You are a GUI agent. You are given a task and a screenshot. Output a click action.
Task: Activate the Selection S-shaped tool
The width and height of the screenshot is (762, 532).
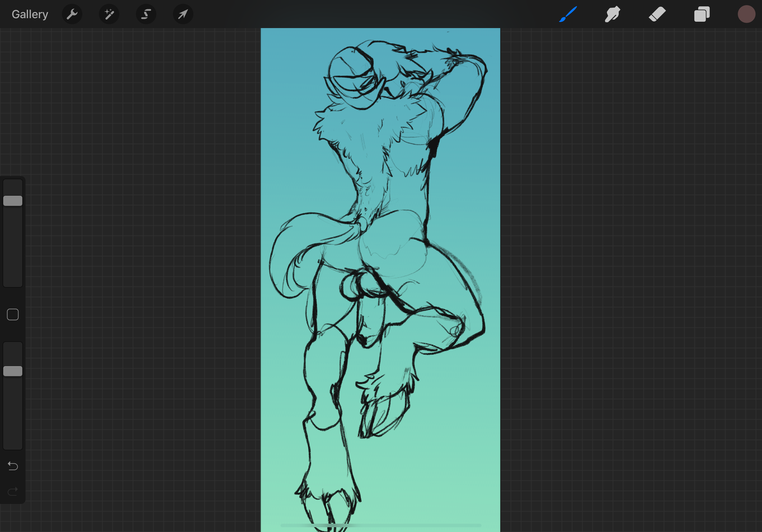(x=146, y=14)
